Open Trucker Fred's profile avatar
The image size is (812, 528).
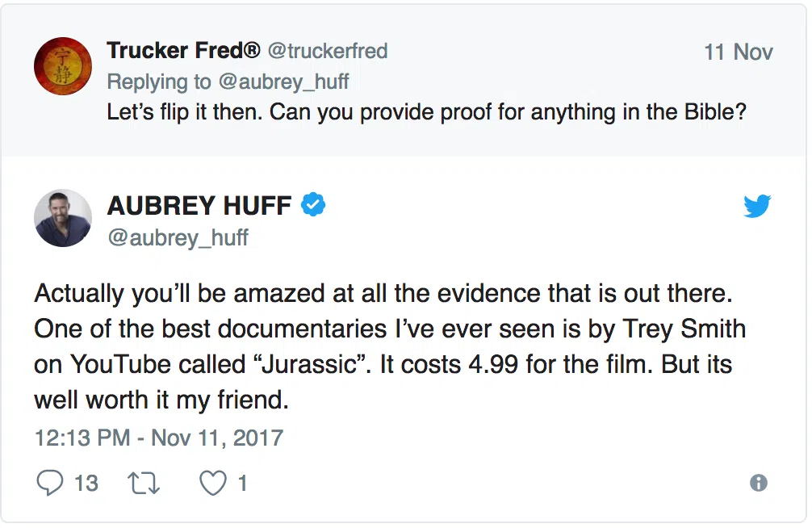tap(62, 66)
